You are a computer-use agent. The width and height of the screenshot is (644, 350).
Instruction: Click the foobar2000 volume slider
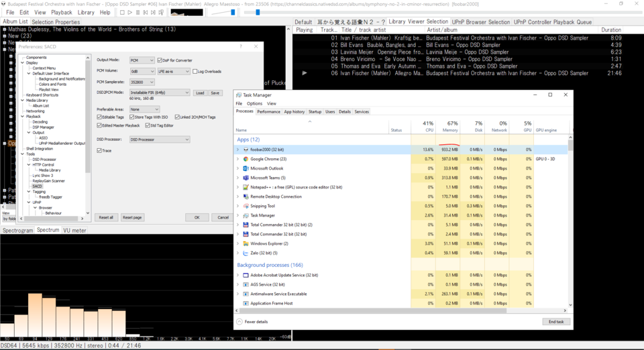coord(223,13)
